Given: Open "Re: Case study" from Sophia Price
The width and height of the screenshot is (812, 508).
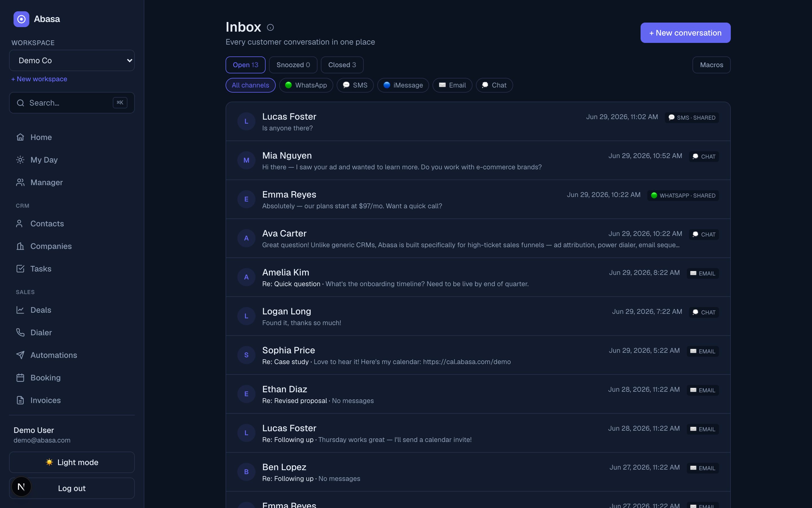Looking at the screenshot, I should [478, 355].
